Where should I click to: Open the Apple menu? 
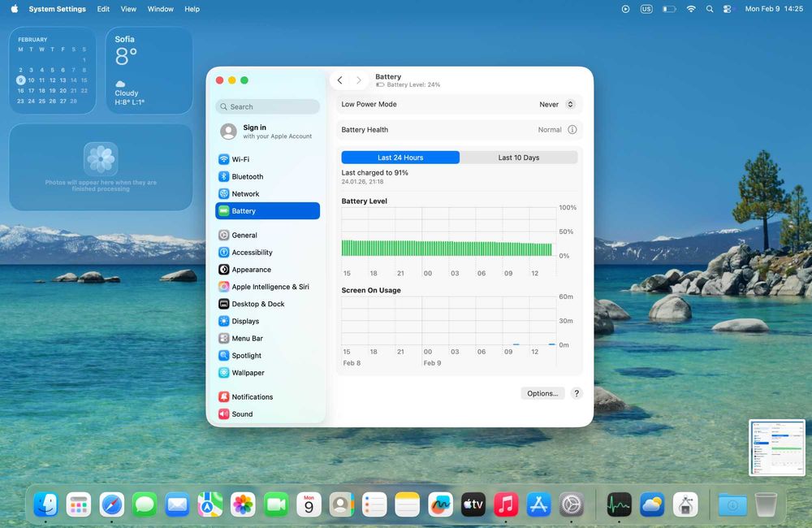pyautogui.click(x=15, y=9)
